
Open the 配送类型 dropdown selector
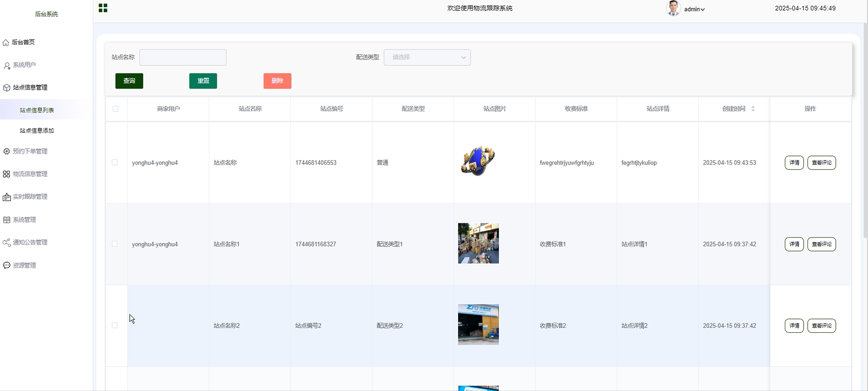(x=427, y=58)
